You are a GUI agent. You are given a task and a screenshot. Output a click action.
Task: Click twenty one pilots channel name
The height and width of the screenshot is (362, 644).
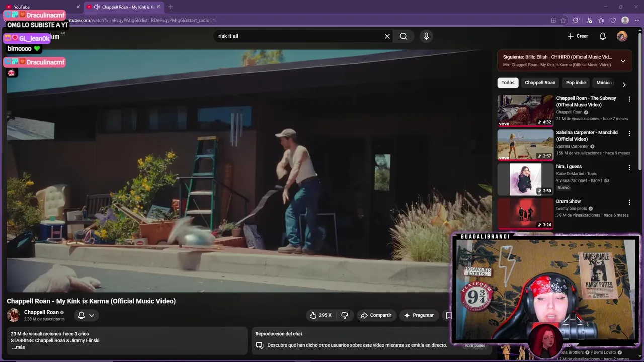click(572, 208)
